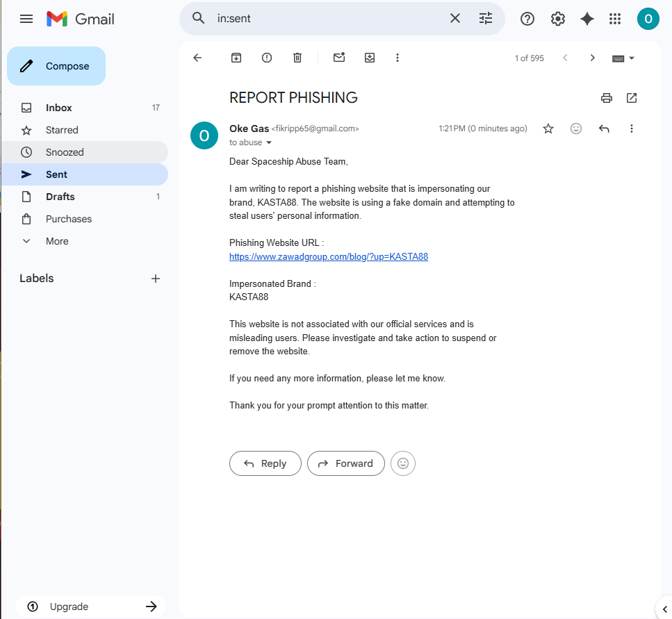
Task: Click the sender name Oke Gas
Action: pos(249,129)
